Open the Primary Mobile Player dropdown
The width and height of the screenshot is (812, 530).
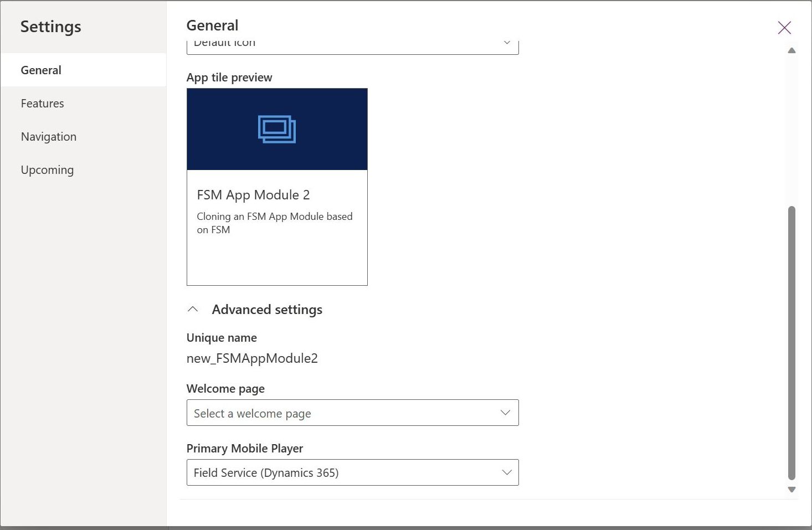pyautogui.click(x=352, y=472)
